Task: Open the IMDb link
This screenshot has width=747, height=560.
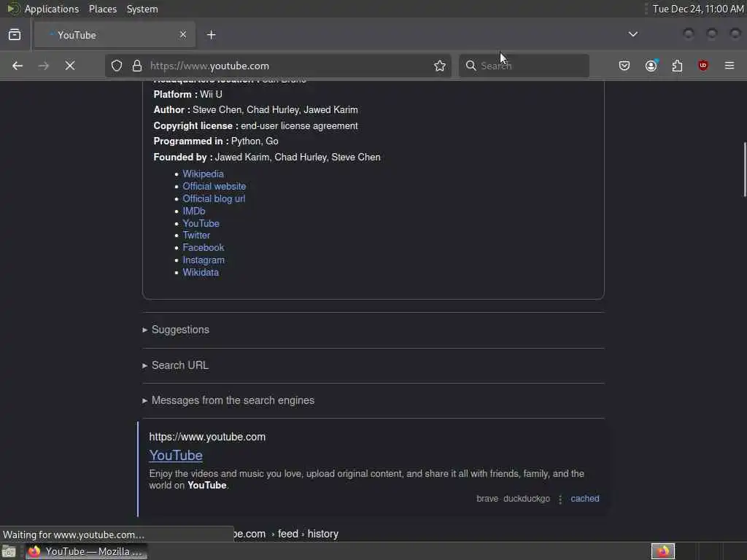Action: coord(194,211)
